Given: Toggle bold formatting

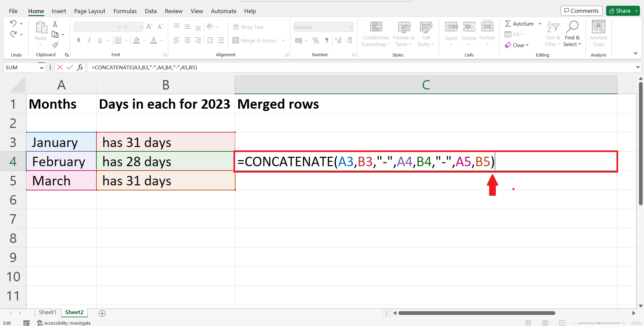Looking at the screenshot, I should [78, 40].
